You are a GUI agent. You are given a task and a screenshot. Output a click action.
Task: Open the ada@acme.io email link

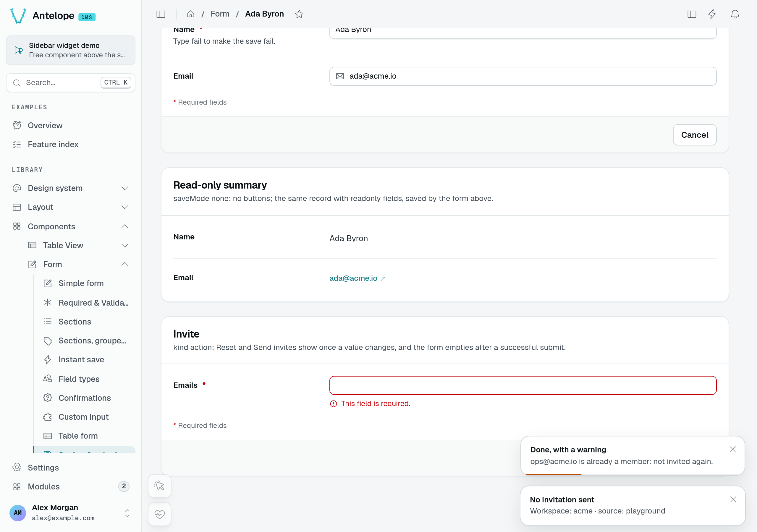[x=353, y=278]
